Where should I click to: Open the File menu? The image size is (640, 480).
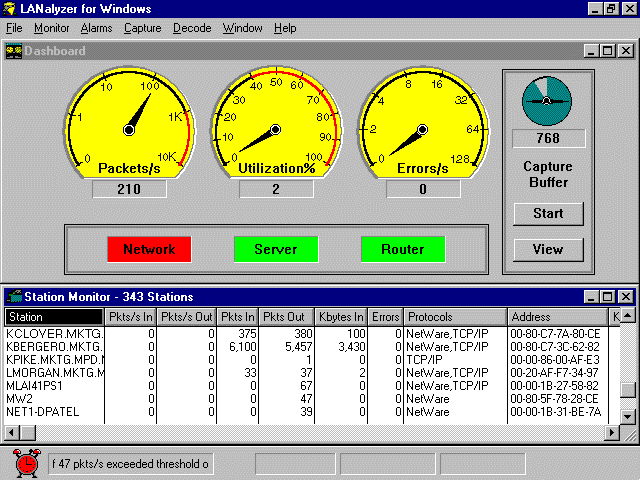tap(14, 28)
